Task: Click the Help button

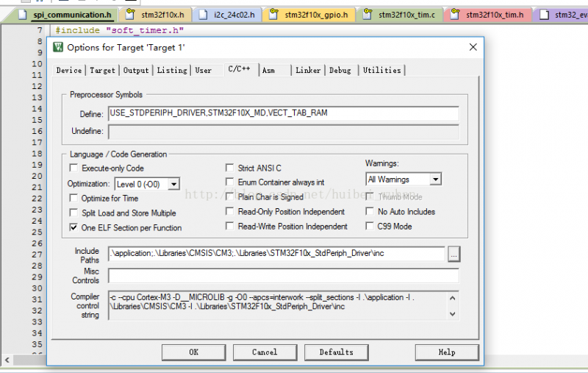Action: pyautogui.click(x=446, y=352)
